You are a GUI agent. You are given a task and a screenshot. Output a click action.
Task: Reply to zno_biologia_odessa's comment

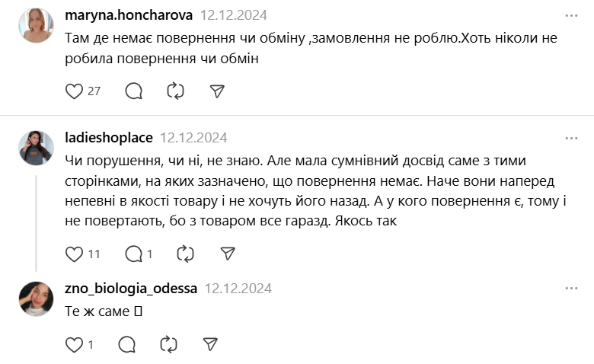127,345
